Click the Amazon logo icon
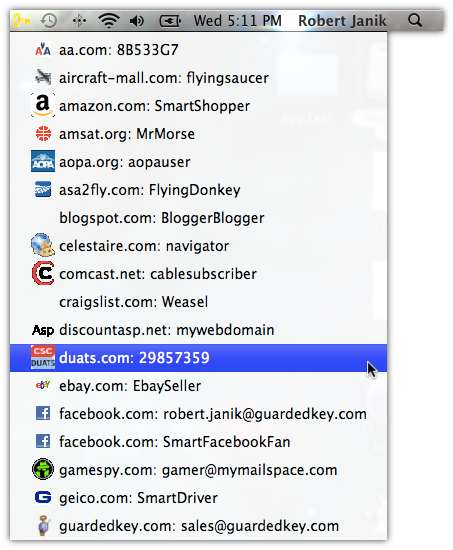This screenshot has width=453, height=550. click(x=43, y=105)
